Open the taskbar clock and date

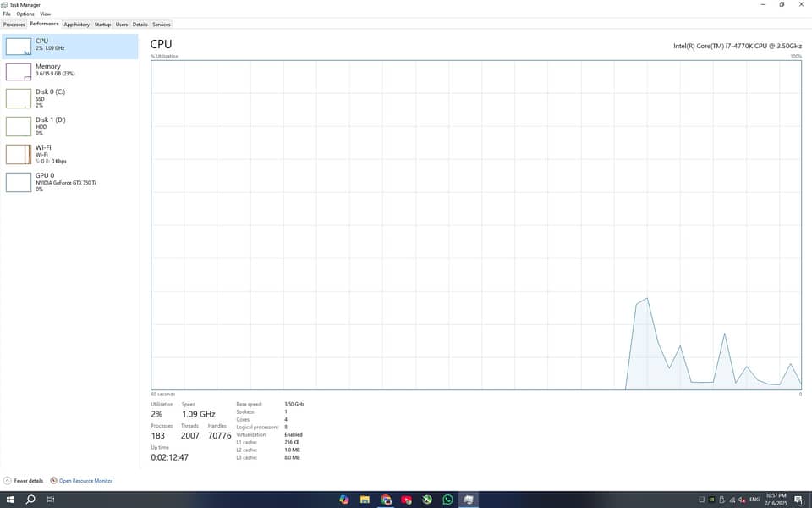[x=776, y=500]
